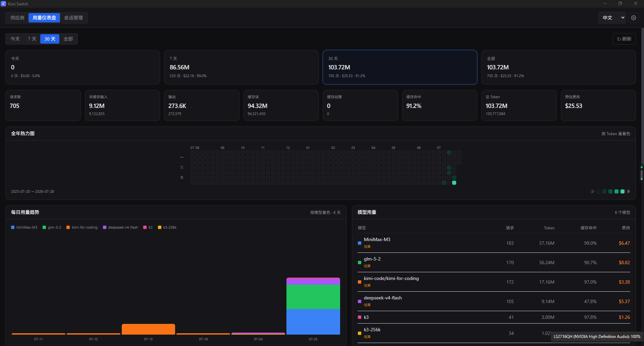644x346 pixels.
Task: Click the 非缓存输入 9.12M stat card
Action: [x=122, y=105]
